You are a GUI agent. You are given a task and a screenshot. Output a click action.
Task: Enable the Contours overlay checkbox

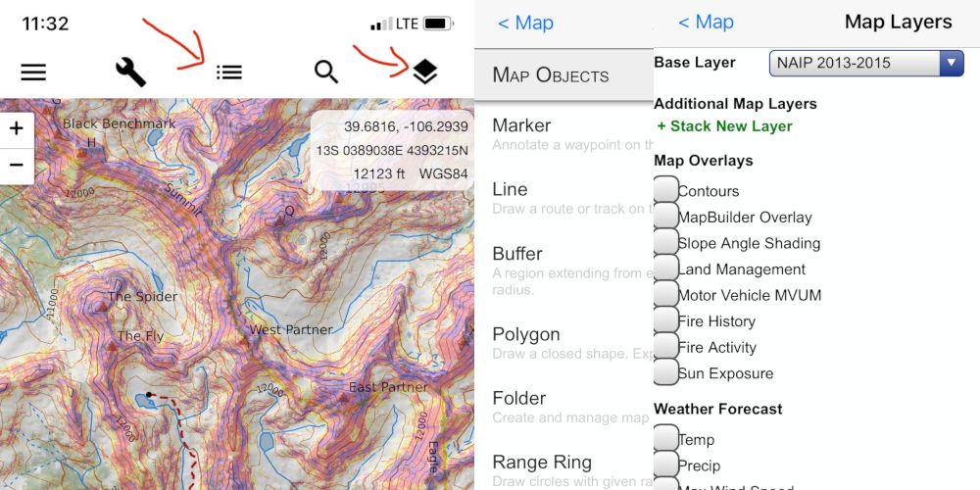pyautogui.click(x=666, y=190)
